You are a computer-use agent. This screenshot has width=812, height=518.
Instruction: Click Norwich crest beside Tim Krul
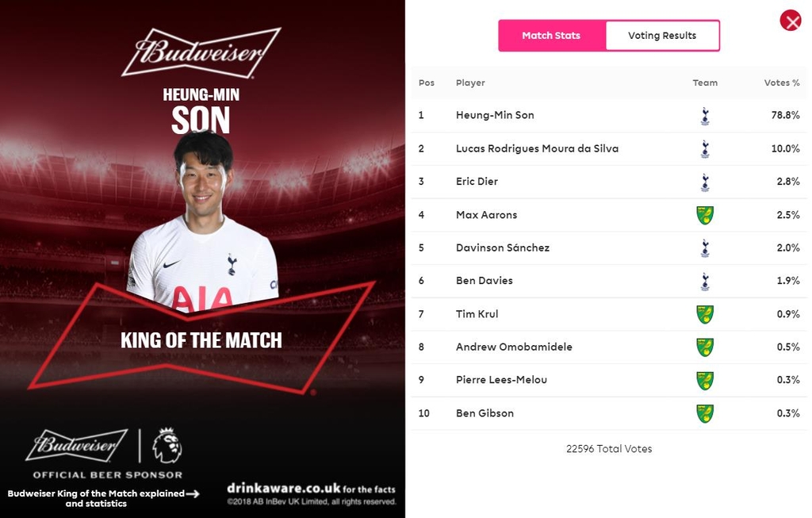tap(705, 314)
